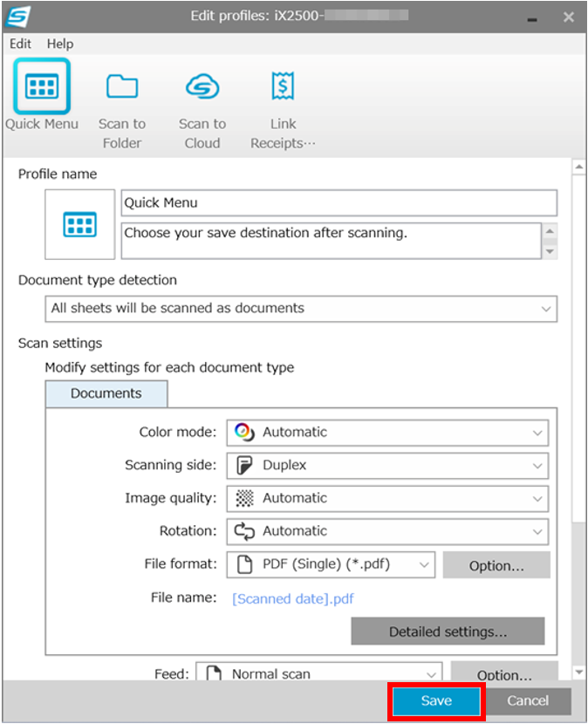Change the profile icon thumbnail

[80, 224]
